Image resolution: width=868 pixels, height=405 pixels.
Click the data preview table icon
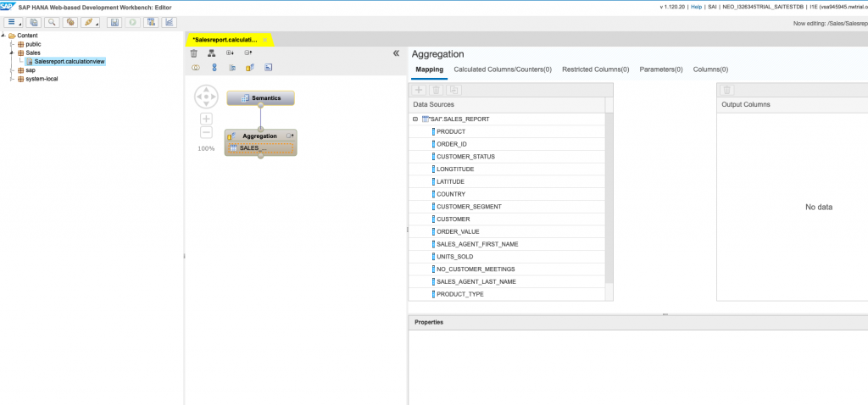click(x=151, y=23)
